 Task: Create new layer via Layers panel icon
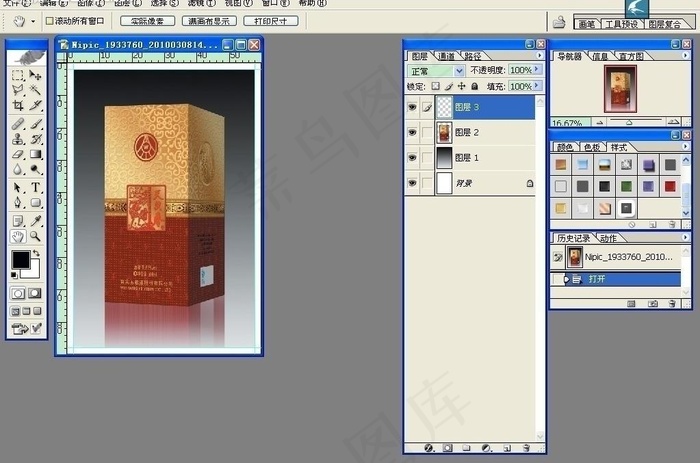507,448
